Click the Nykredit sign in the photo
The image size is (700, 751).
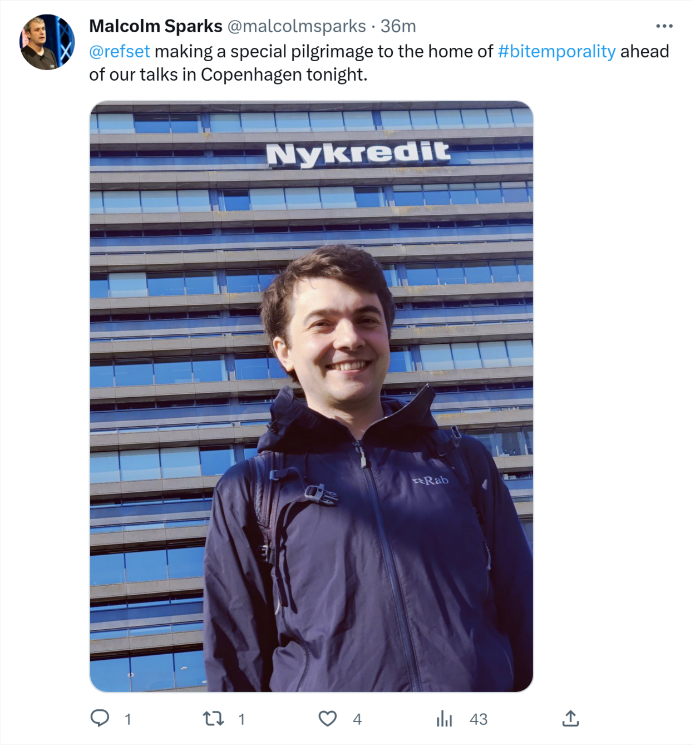[x=358, y=154]
